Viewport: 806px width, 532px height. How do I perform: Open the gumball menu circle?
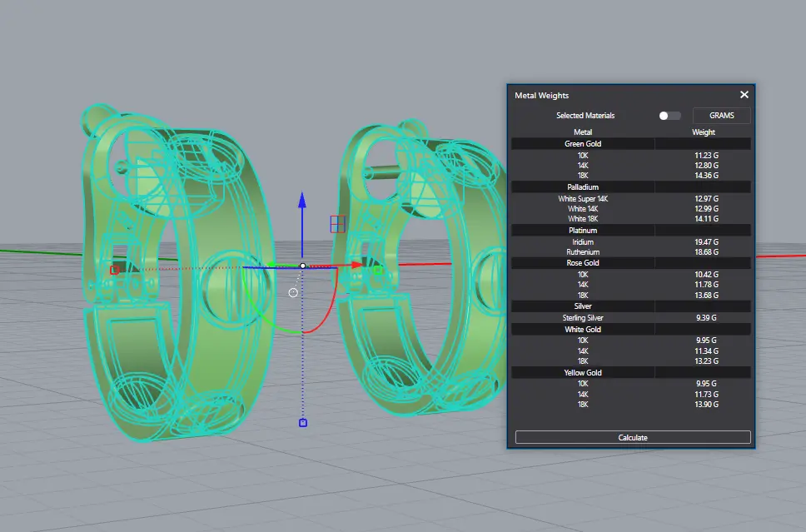[x=293, y=292]
